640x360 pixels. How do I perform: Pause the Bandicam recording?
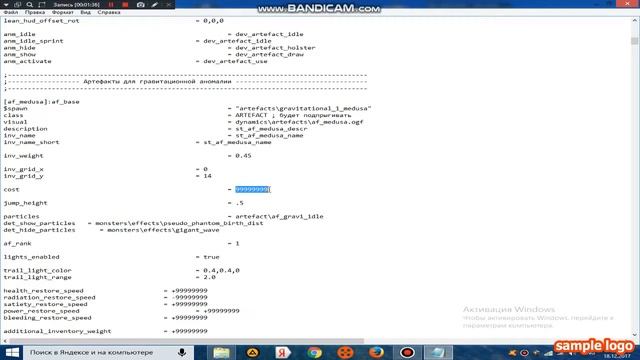click(111, 4)
